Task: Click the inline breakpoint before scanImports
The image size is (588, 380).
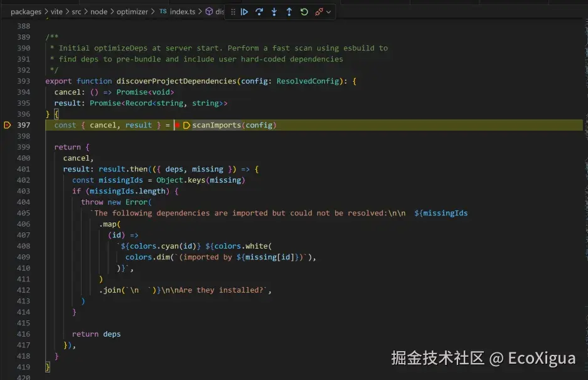Action: [178, 125]
